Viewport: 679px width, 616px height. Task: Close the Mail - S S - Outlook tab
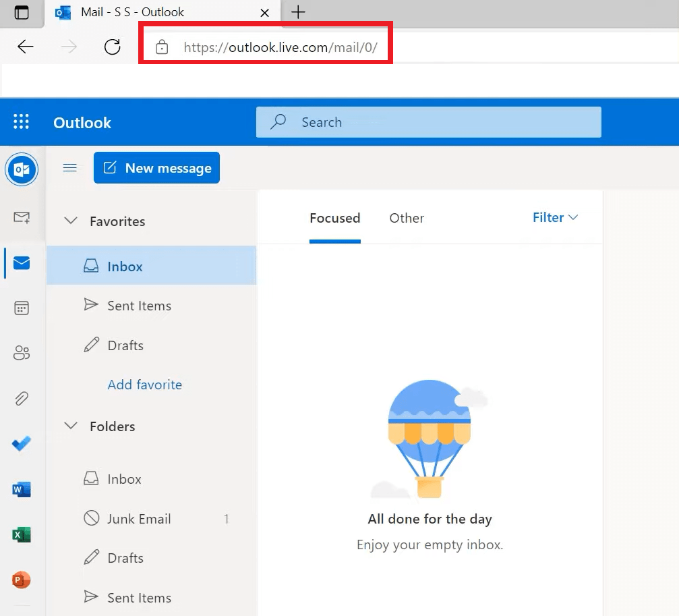pyautogui.click(x=264, y=13)
